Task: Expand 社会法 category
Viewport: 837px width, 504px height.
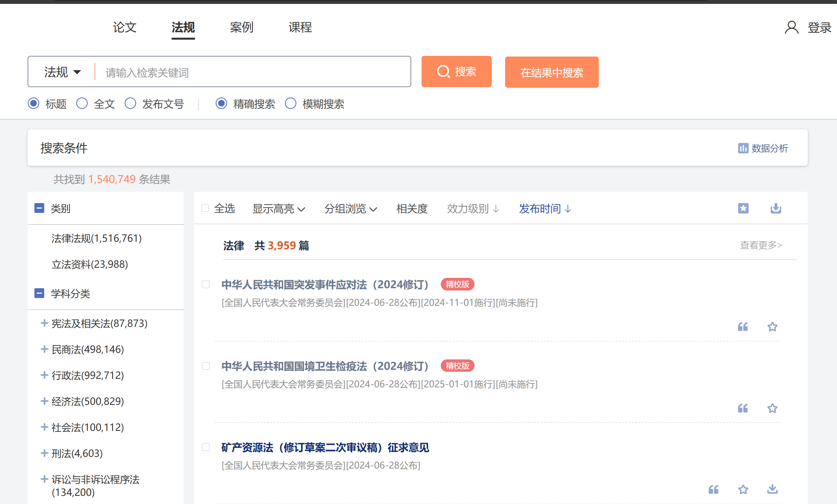Action: [x=44, y=427]
